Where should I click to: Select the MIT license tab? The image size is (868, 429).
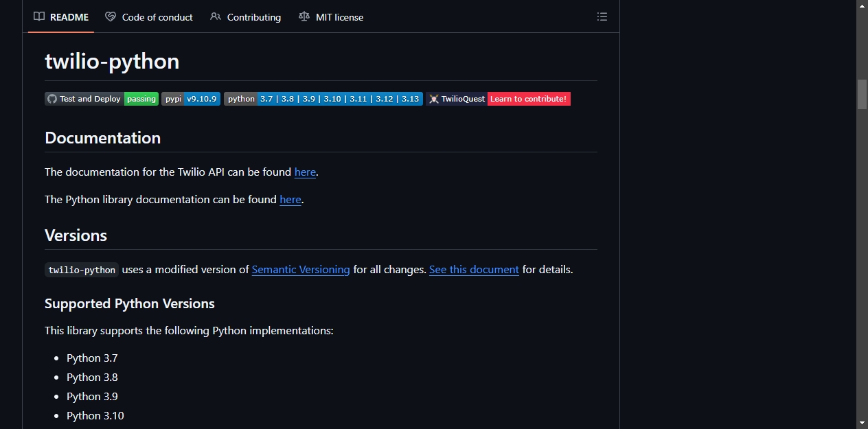coord(331,17)
